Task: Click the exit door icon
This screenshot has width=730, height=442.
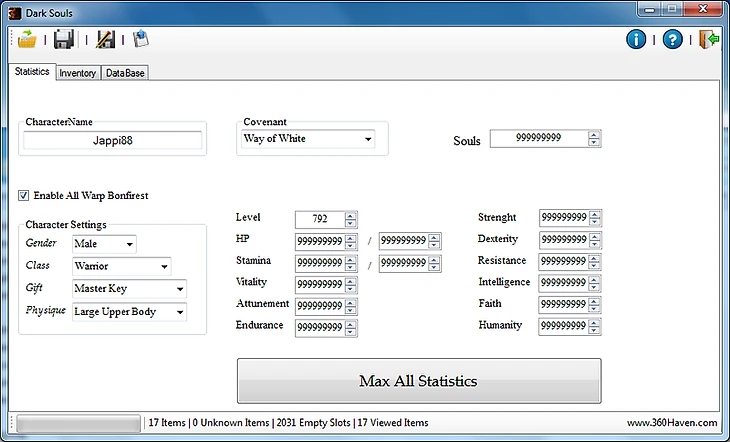Action: pyautogui.click(x=709, y=40)
